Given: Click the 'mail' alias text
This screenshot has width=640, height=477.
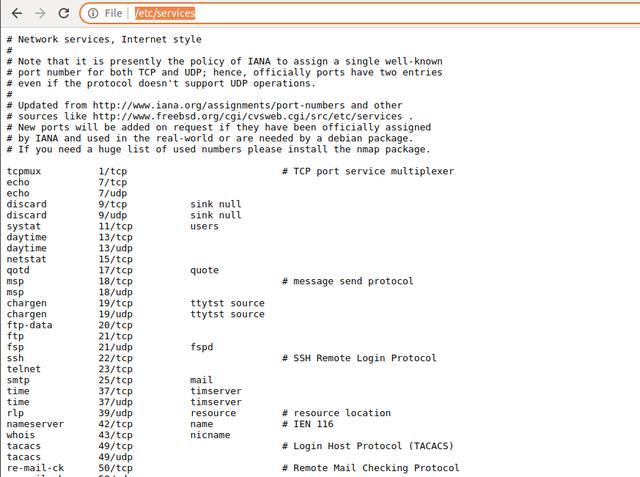Looking at the screenshot, I should coord(201,381).
